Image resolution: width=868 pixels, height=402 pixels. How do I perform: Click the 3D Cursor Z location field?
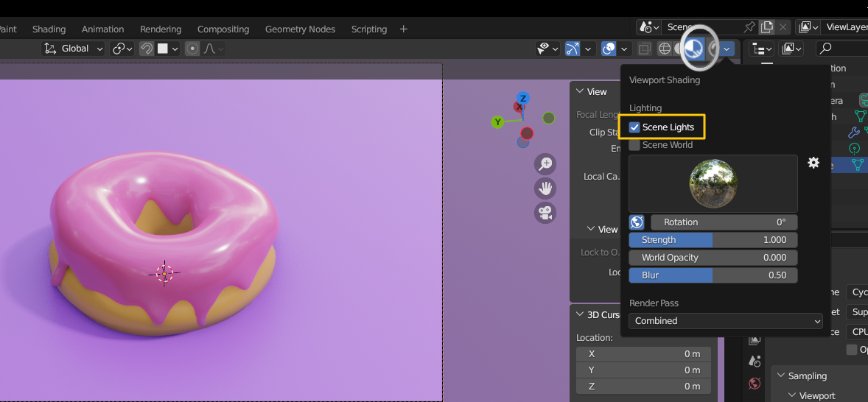pos(643,386)
